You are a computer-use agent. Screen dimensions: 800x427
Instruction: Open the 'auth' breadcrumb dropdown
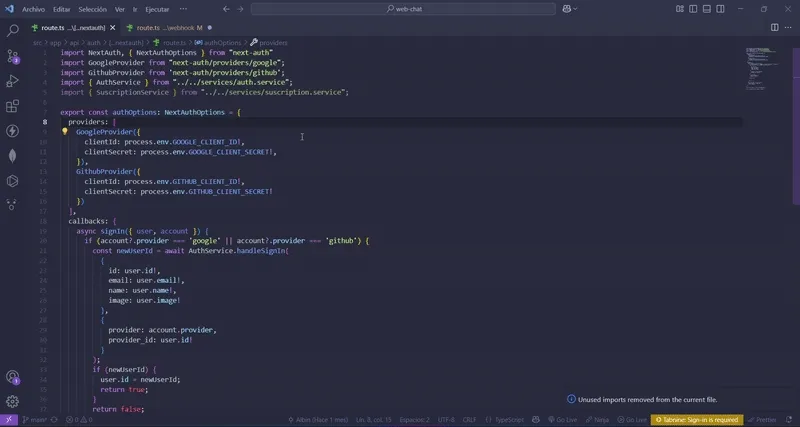click(x=93, y=43)
